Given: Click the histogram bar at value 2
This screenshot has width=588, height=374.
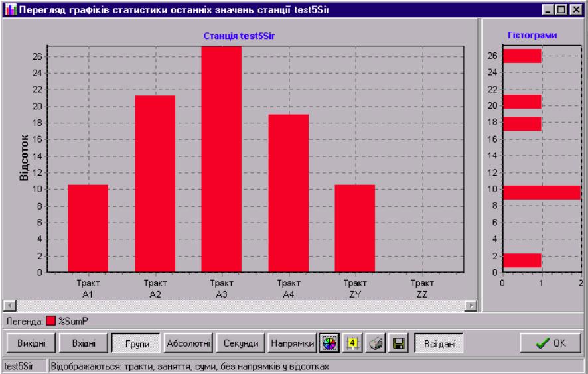Looking at the screenshot, I should pos(522,261).
